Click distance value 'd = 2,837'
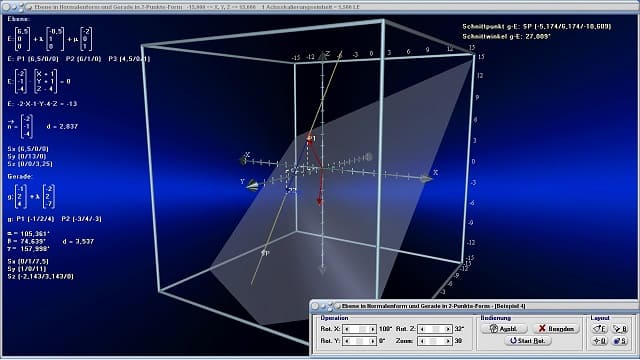 point(62,127)
